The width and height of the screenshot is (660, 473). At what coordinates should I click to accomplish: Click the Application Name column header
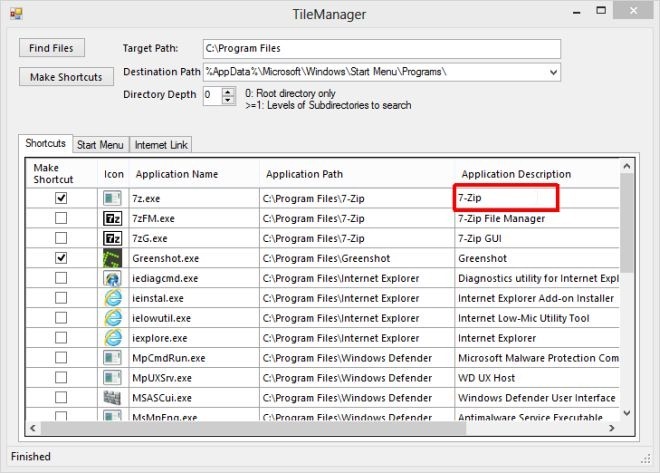click(194, 174)
